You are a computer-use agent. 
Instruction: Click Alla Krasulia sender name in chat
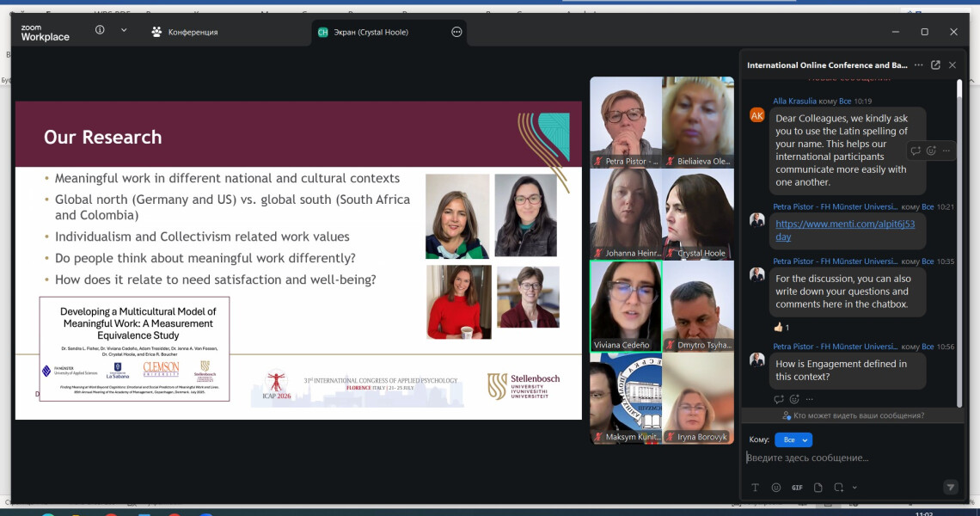(794, 101)
